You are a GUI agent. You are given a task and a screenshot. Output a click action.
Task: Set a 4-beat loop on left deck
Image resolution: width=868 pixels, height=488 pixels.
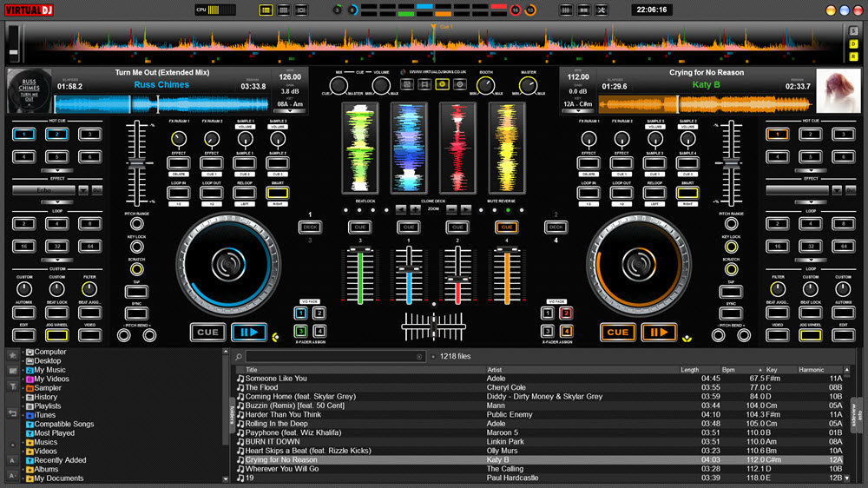pyautogui.click(x=57, y=224)
